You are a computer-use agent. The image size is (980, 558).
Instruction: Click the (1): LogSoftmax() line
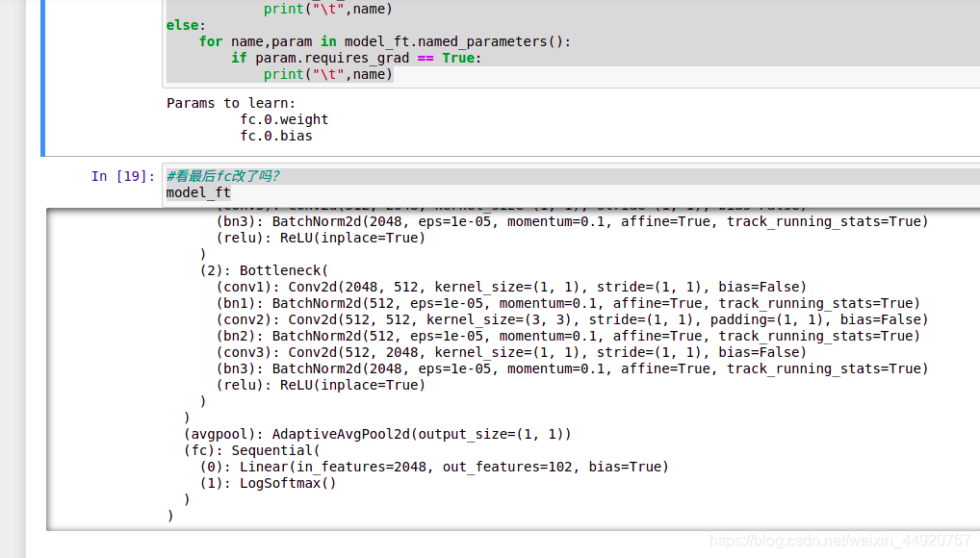[x=268, y=483]
